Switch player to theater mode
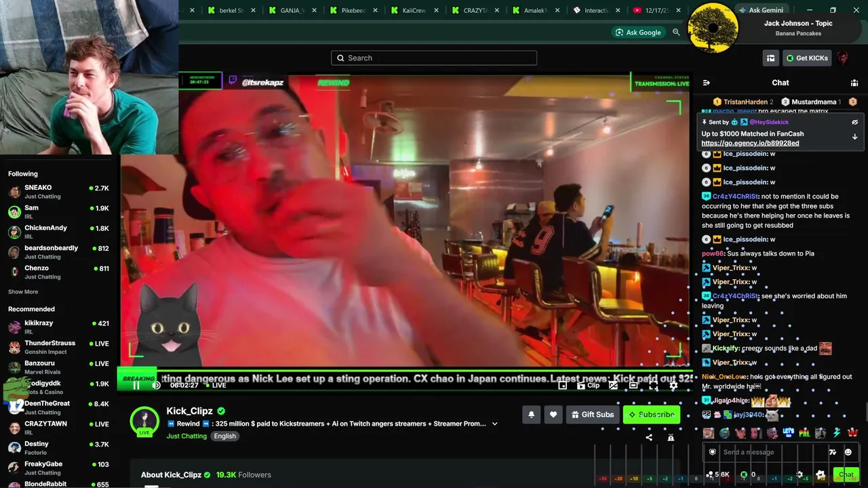Image resolution: width=868 pixels, height=488 pixels. (633, 386)
